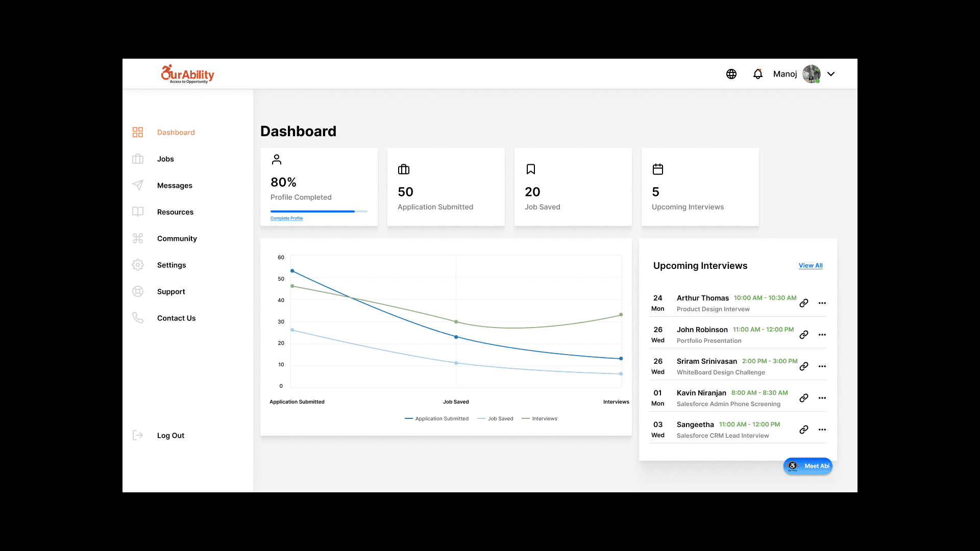This screenshot has height=551, width=980.
Task: Toggle Application Submitted series in chart legend
Action: (x=436, y=419)
